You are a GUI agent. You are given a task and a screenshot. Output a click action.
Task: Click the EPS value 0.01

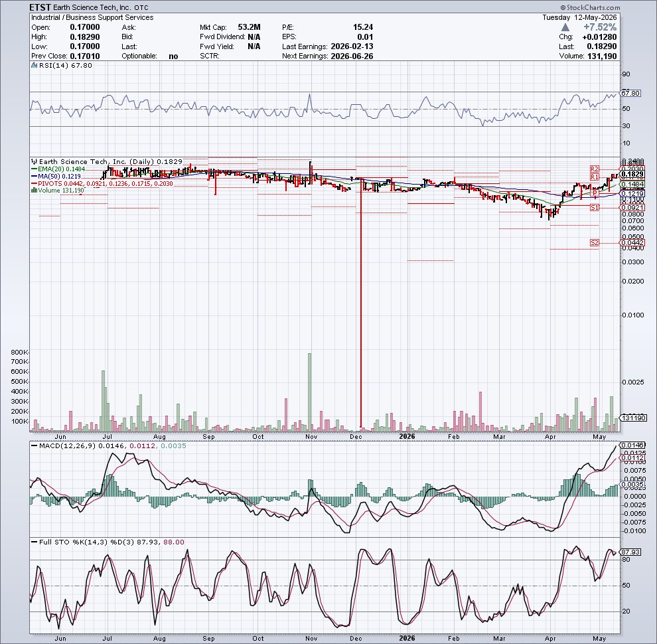366,37
